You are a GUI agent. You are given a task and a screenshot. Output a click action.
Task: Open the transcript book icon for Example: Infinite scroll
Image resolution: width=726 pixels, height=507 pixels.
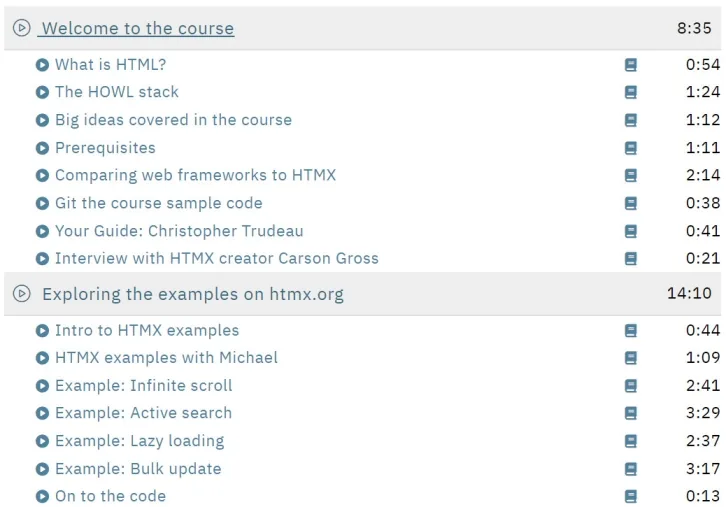[x=631, y=386]
